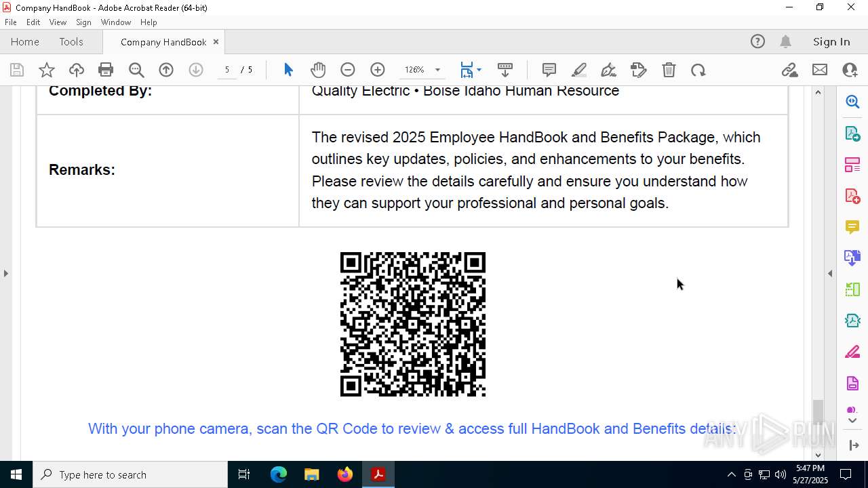The height and width of the screenshot is (488, 868).
Task: Click the vertical scrollbar up arrow
Action: tap(818, 92)
